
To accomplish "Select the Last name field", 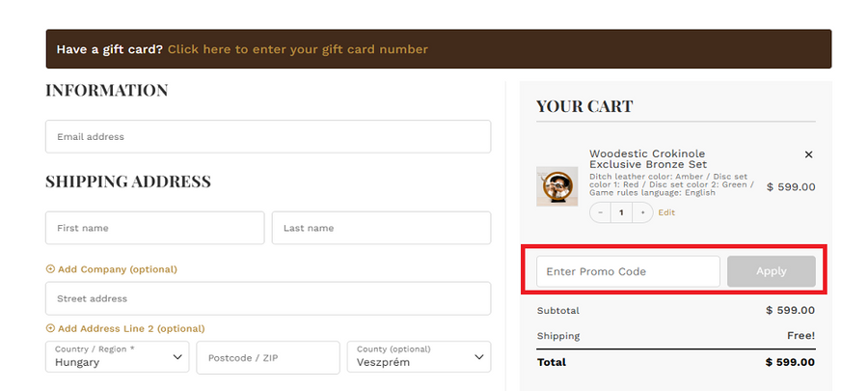I will (381, 229).
